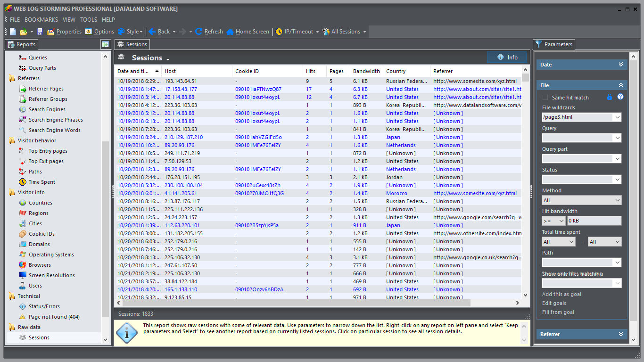Screen dimensions: 644x362
Task: Open the Sessions title dropdown arrow
Action: click(168, 59)
